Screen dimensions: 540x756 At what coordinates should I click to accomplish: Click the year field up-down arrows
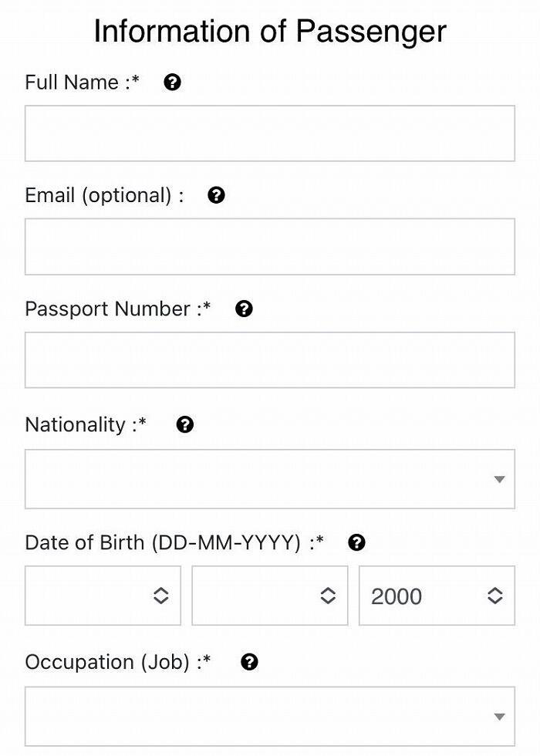pos(495,596)
